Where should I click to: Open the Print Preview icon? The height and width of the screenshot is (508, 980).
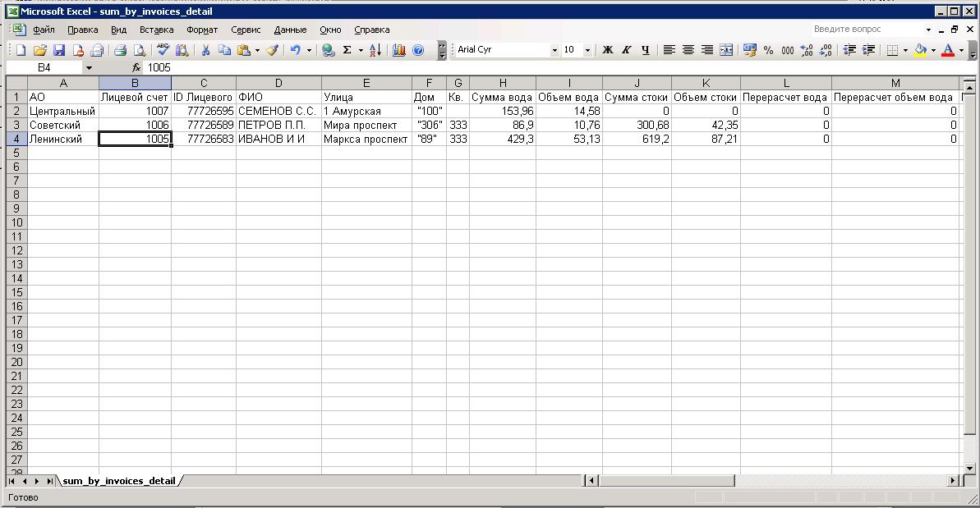click(x=139, y=50)
